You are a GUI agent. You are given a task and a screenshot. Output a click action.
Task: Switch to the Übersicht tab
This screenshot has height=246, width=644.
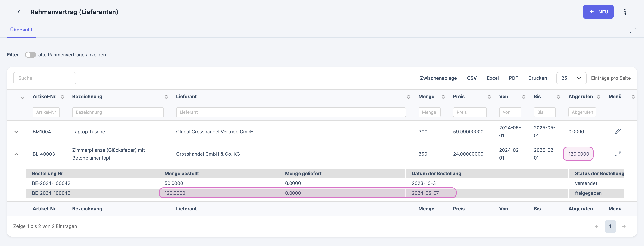[21, 30]
